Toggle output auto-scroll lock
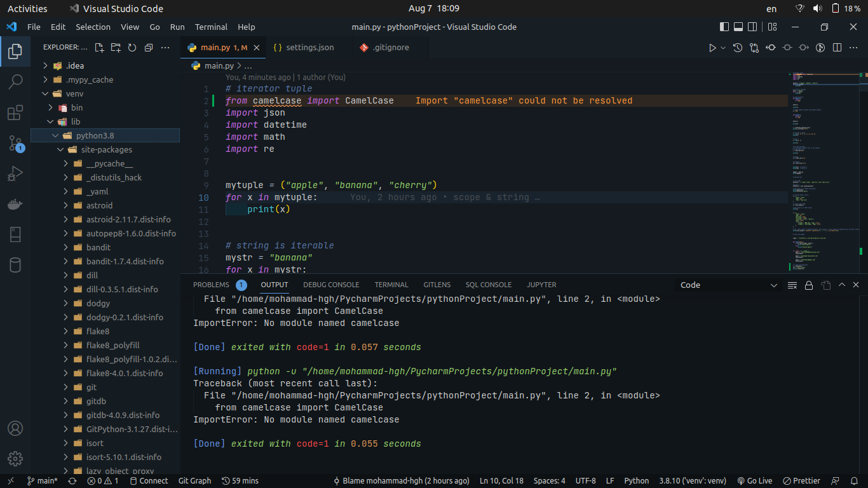868x488 pixels. tap(809, 285)
